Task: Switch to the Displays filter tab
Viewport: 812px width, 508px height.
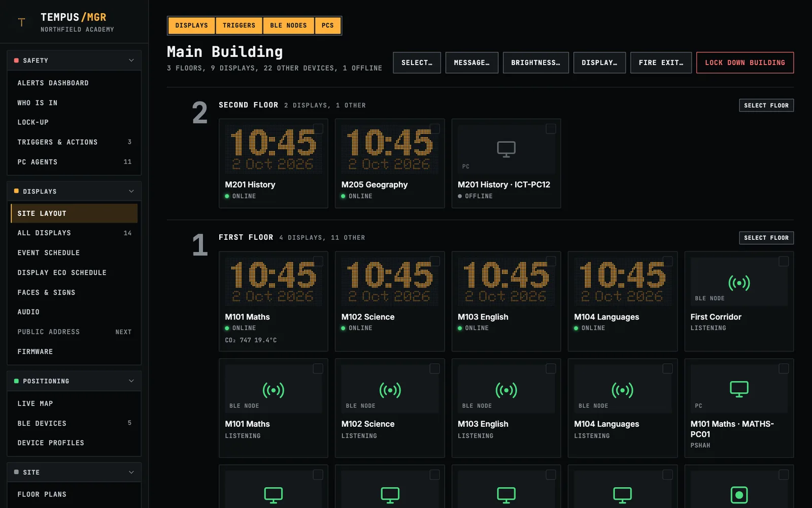Action: [191, 25]
